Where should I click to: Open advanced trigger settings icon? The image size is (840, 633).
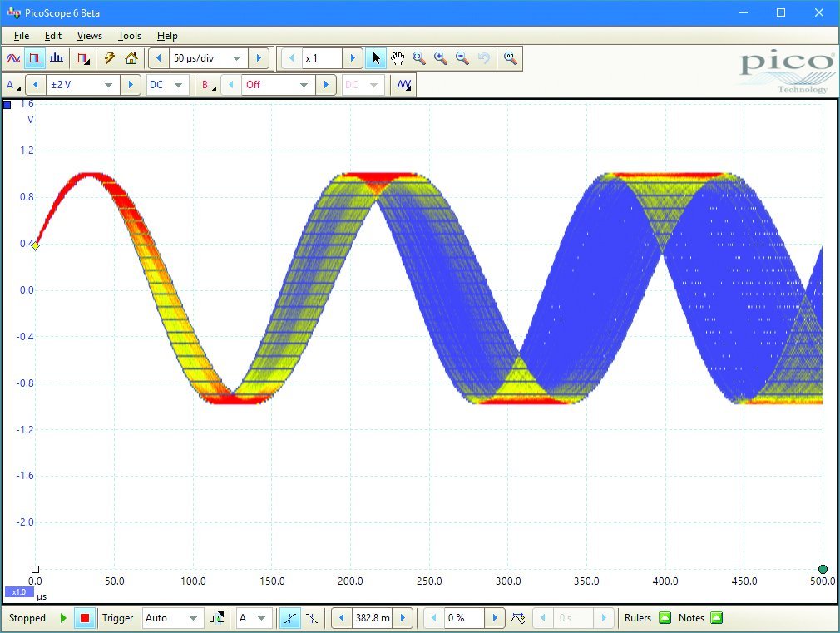pos(218,618)
